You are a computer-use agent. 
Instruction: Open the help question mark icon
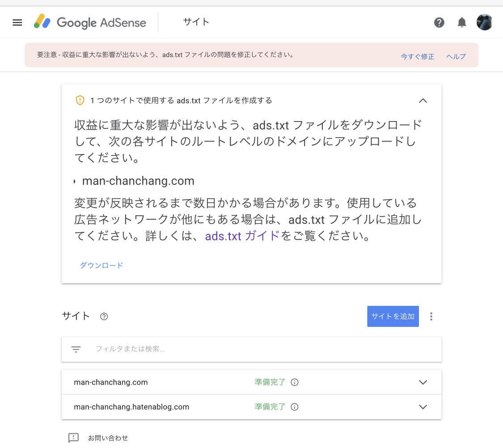point(439,22)
